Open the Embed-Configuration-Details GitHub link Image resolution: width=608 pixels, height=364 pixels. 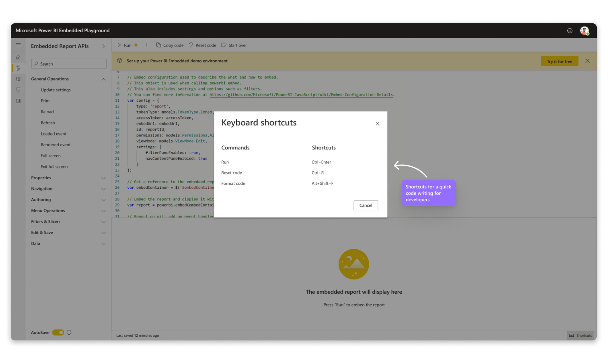tap(301, 95)
